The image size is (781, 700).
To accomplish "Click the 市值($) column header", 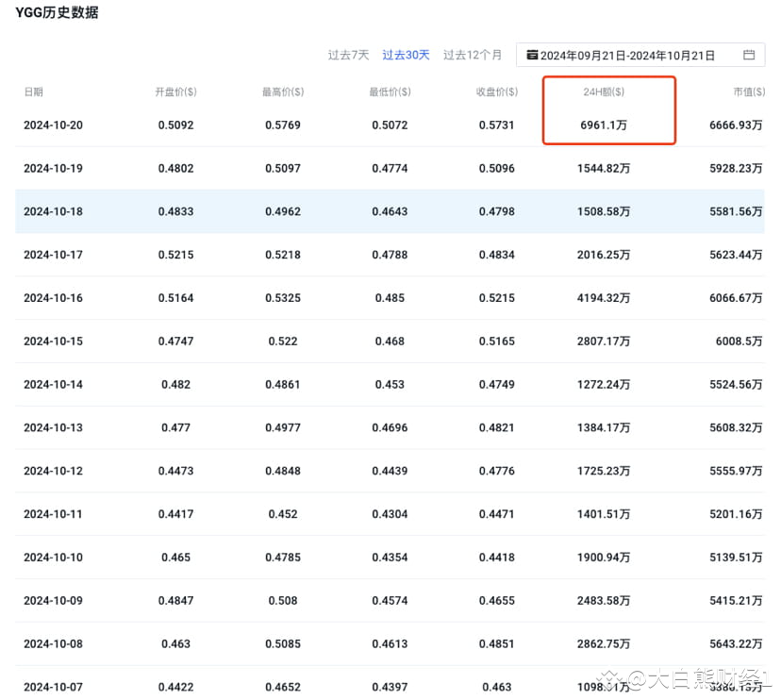I will tap(749, 92).
